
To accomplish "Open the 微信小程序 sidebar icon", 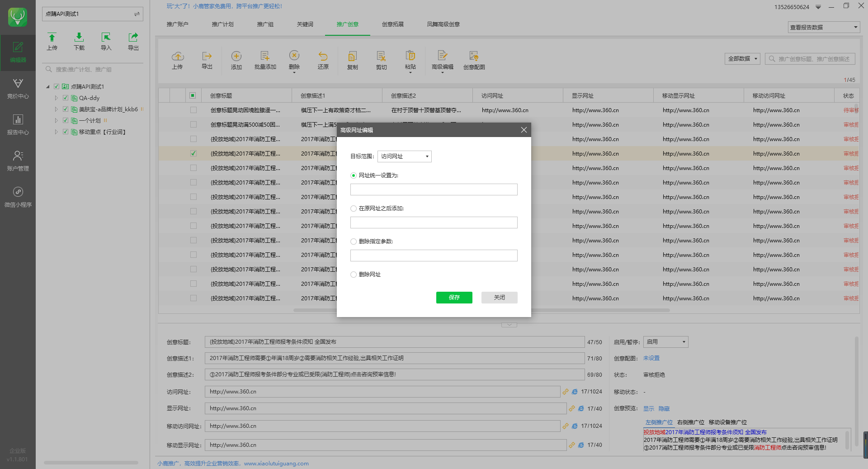I will 18,197.
